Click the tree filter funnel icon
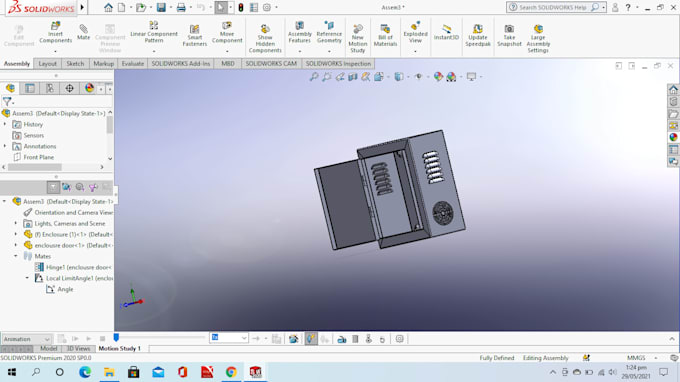 (7, 102)
